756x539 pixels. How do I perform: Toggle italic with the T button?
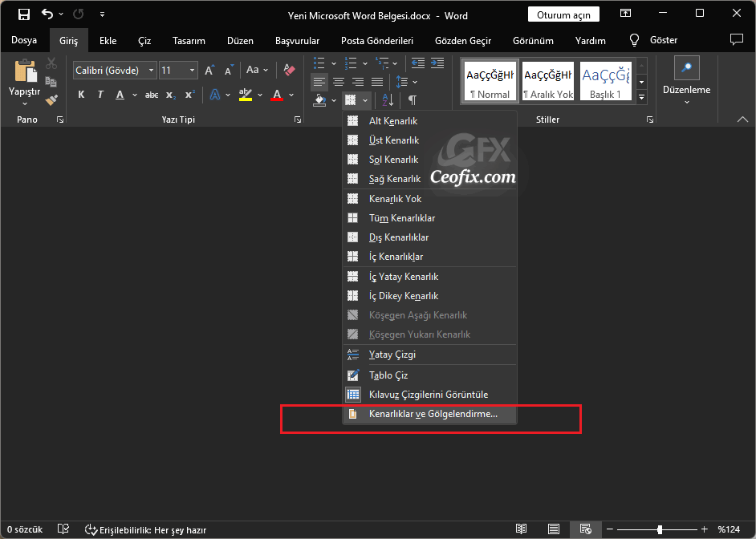click(100, 95)
